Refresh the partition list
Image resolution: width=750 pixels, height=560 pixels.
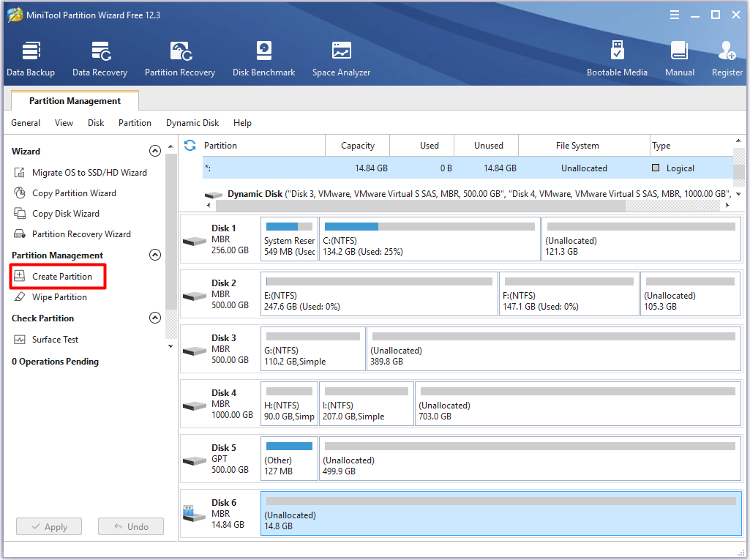point(190,146)
